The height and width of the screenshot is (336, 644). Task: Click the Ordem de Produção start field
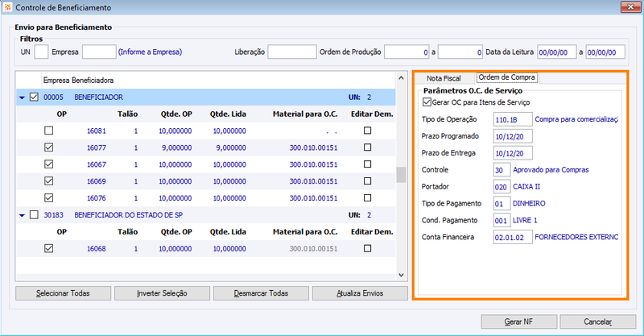407,52
